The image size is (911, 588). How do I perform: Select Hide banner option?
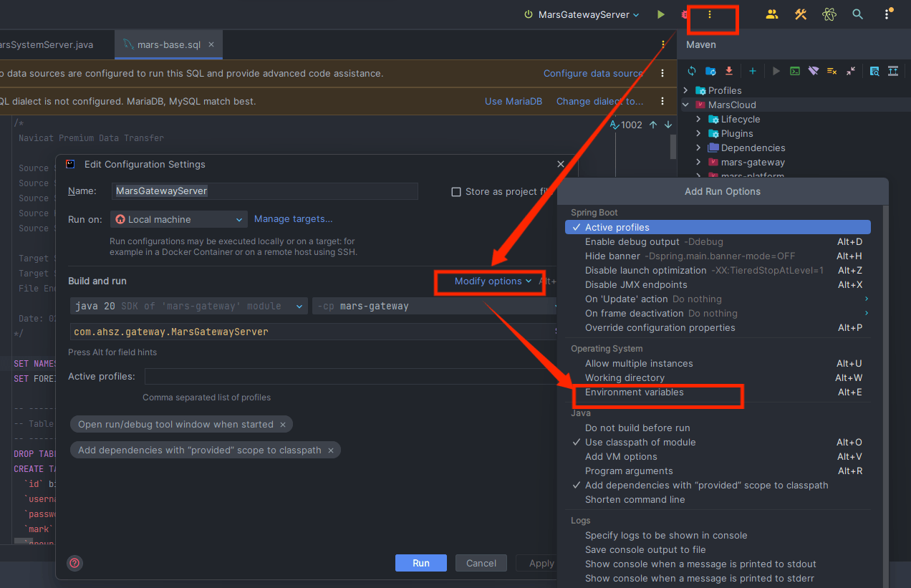coord(718,256)
